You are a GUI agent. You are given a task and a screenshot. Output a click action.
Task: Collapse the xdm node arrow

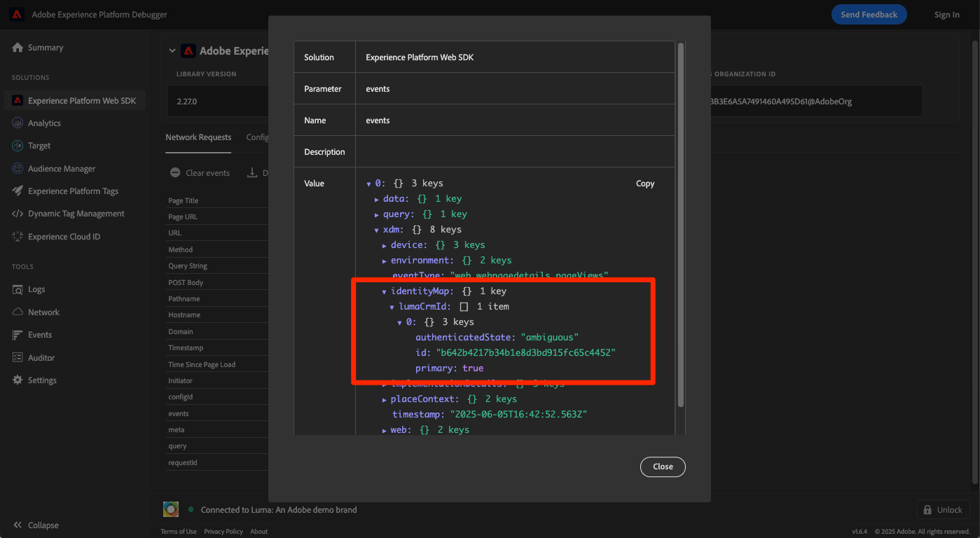click(x=377, y=230)
